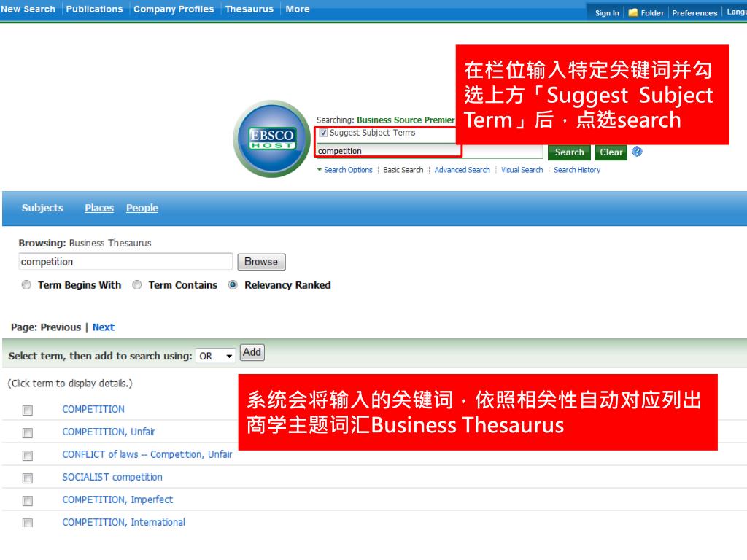Click the Browsing thesaurus input field
This screenshot has height=560, width=747.
pyautogui.click(x=125, y=262)
